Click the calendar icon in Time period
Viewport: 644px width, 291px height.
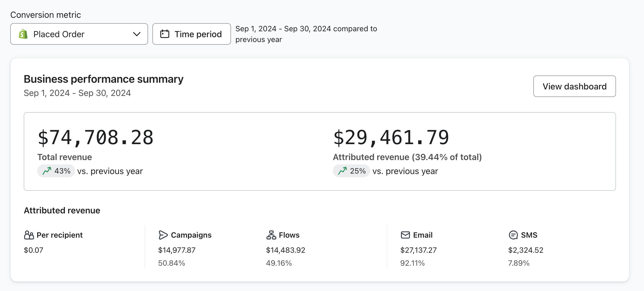point(165,34)
